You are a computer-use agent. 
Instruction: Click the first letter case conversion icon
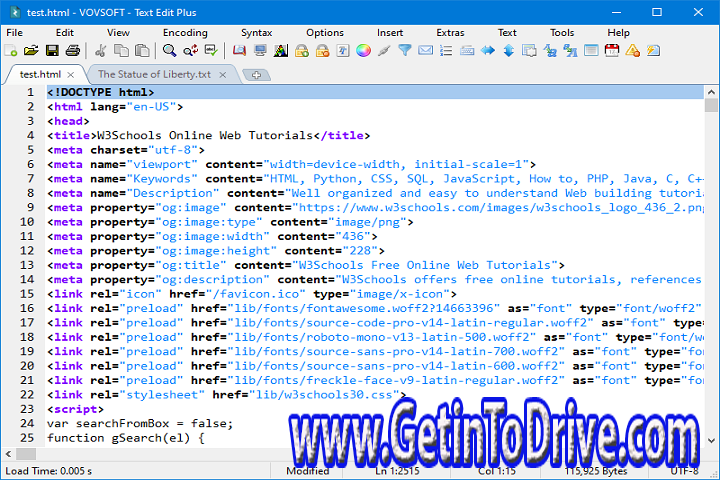[x=550, y=51]
